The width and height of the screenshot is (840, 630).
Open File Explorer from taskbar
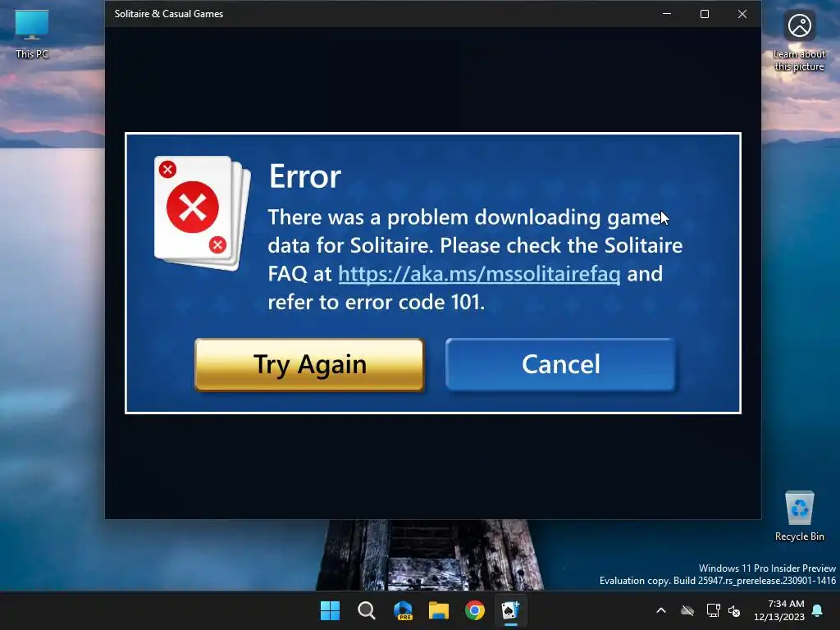pos(439,610)
